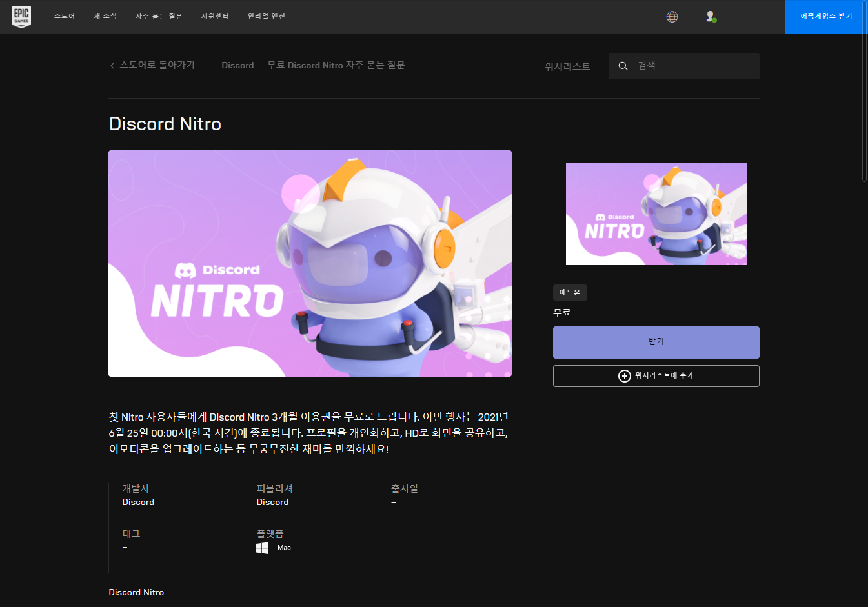Open the language globe icon
This screenshot has height=607, width=868.
pyautogui.click(x=672, y=17)
